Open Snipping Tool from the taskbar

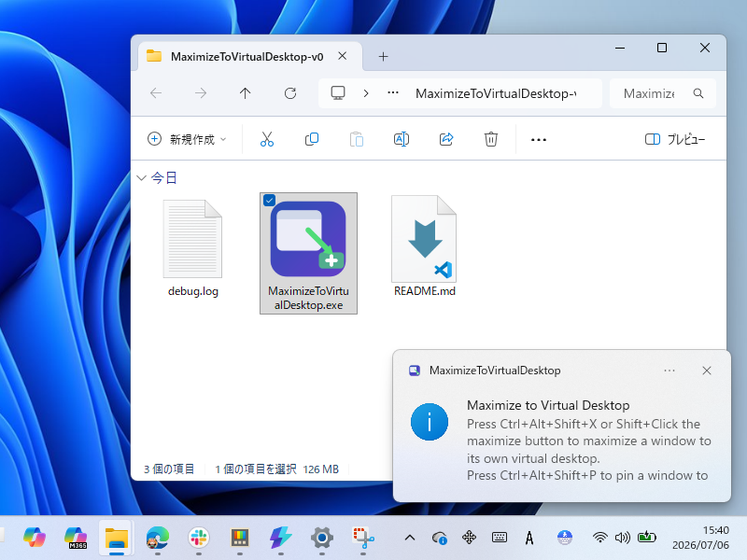(363, 538)
